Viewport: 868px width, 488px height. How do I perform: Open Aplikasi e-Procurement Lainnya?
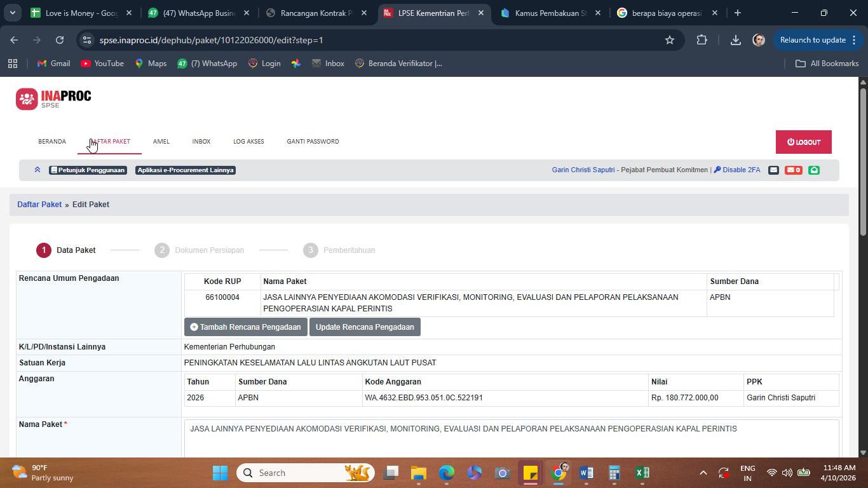click(186, 170)
